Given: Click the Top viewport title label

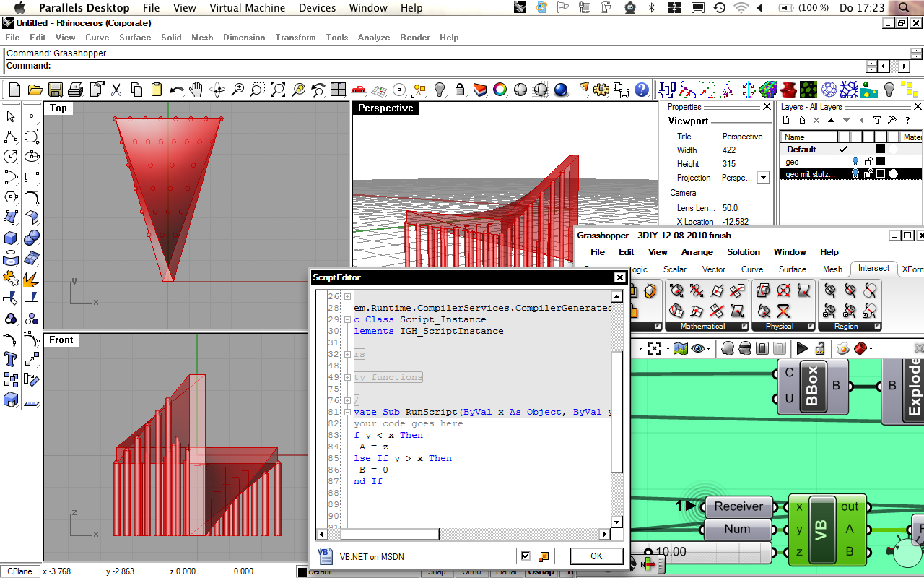Looking at the screenshot, I should (58, 108).
